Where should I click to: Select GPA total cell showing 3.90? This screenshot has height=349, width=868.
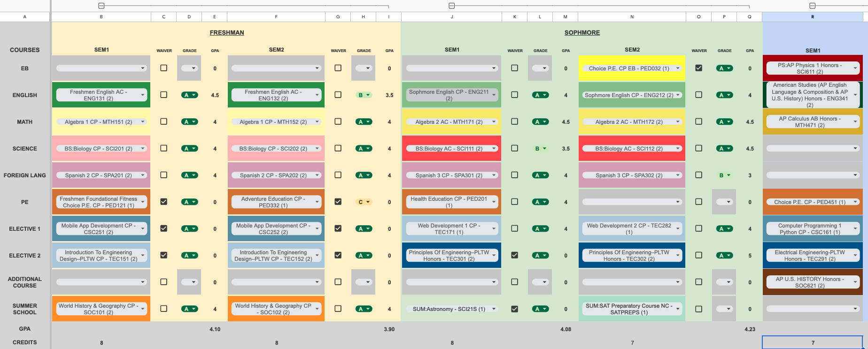pyautogui.click(x=389, y=329)
